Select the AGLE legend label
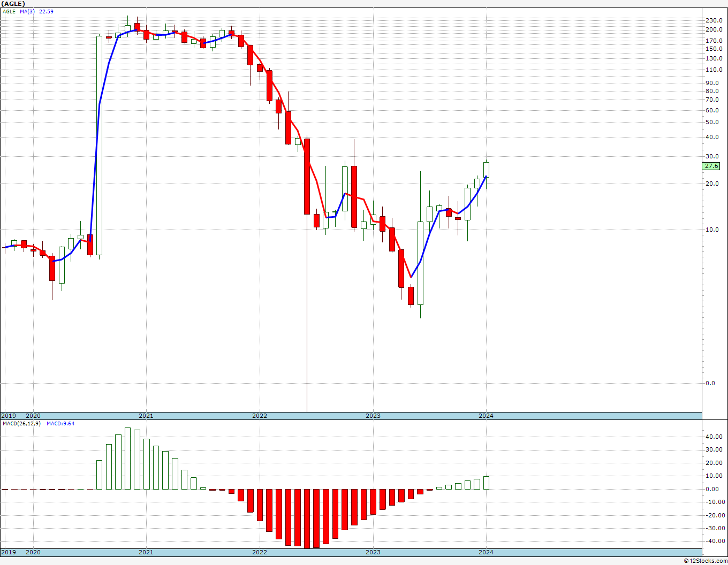The height and width of the screenshot is (565, 728). pos(9,11)
